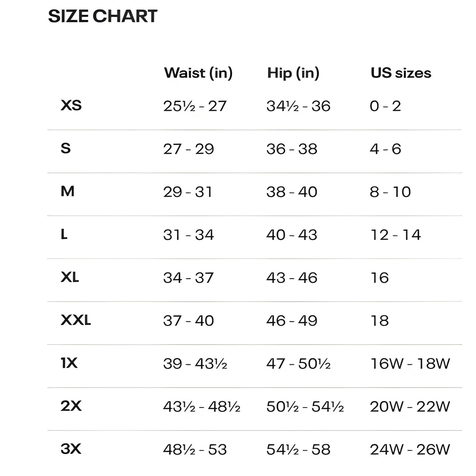
Task: Choose the M size row label
Action: pos(67,191)
